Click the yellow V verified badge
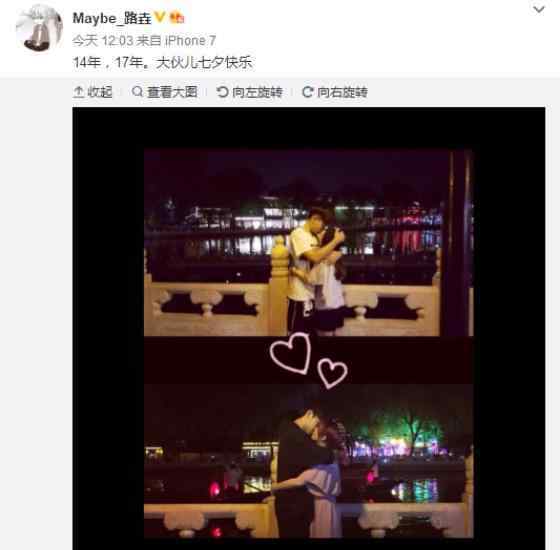This screenshot has height=550, width=560. (160, 17)
